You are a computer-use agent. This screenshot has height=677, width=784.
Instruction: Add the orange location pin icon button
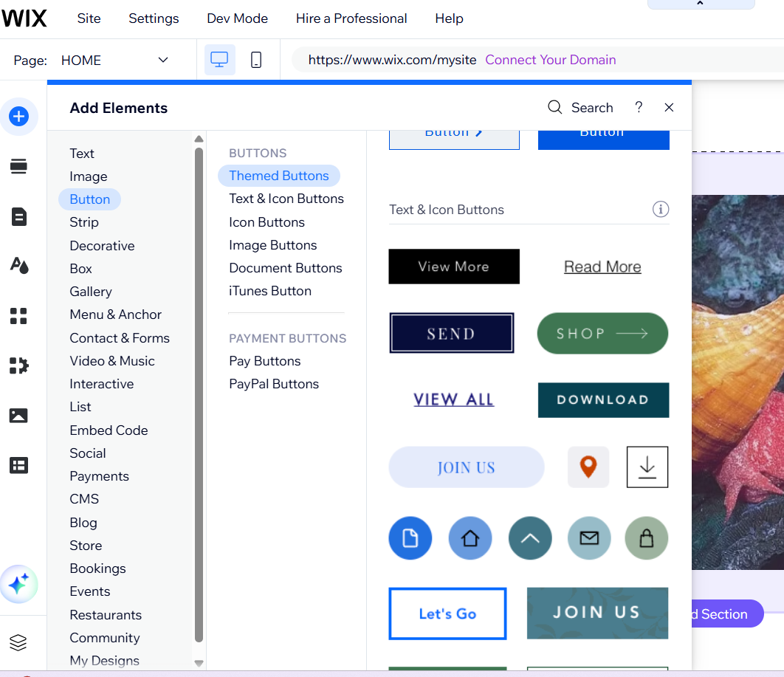coord(588,467)
